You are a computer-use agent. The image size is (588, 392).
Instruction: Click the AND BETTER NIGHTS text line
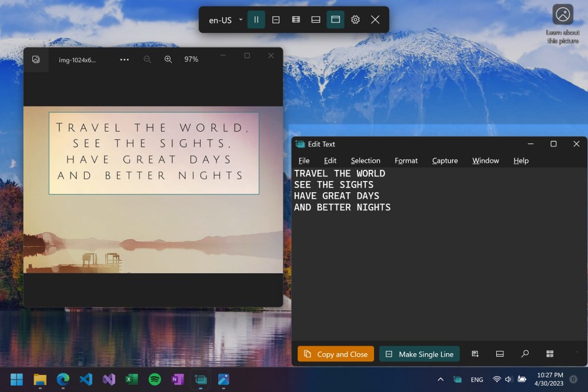(x=342, y=207)
